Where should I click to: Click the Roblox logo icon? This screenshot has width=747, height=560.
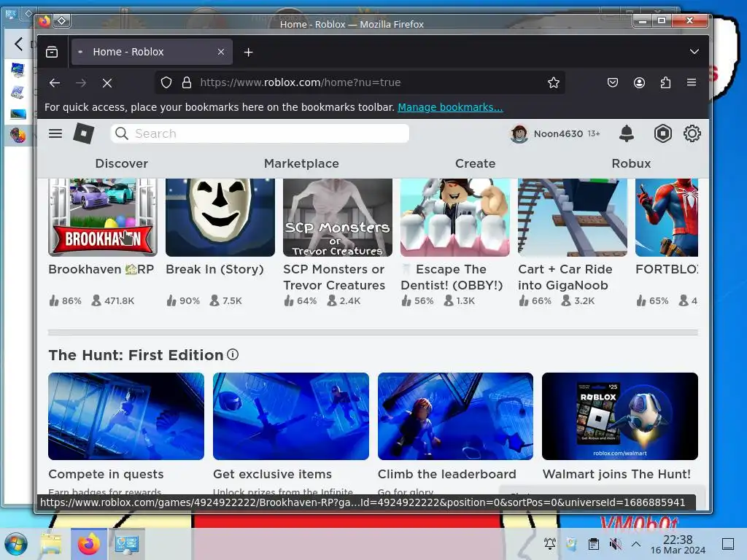pyautogui.click(x=83, y=133)
